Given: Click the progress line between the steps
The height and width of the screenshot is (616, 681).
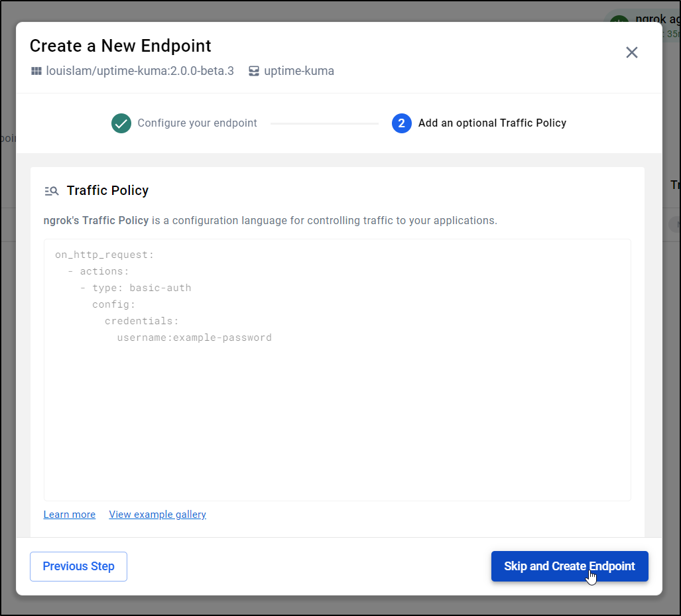Looking at the screenshot, I should pyautogui.click(x=324, y=123).
